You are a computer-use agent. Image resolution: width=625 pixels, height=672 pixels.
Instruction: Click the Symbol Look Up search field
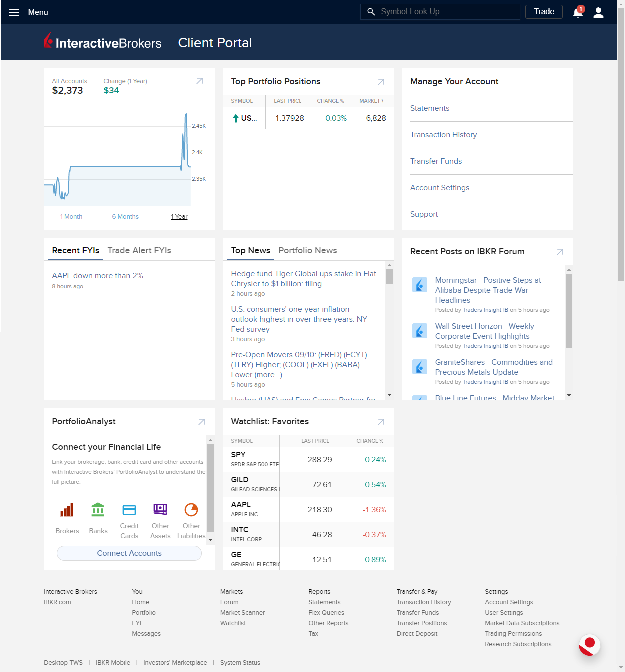pos(440,11)
